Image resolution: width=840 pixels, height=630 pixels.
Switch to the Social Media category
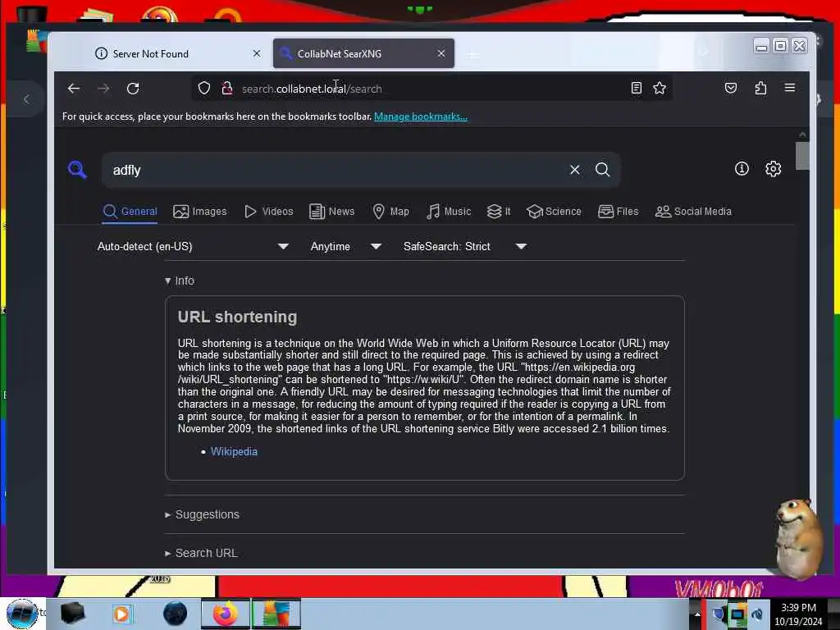coord(693,212)
